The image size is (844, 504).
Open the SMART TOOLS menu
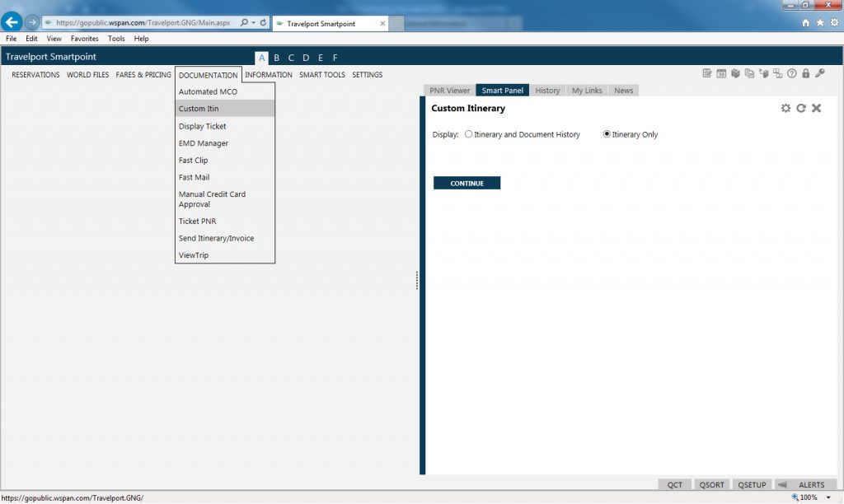322,75
